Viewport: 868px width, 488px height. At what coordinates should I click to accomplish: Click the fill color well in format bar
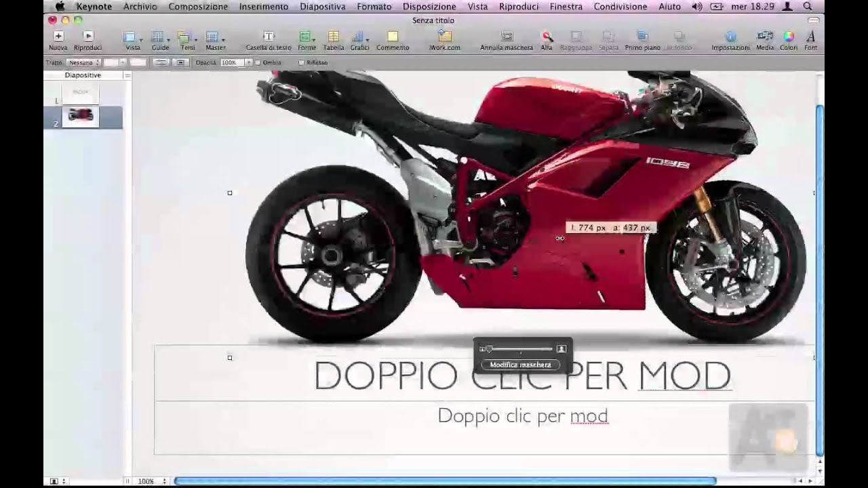point(138,62)
